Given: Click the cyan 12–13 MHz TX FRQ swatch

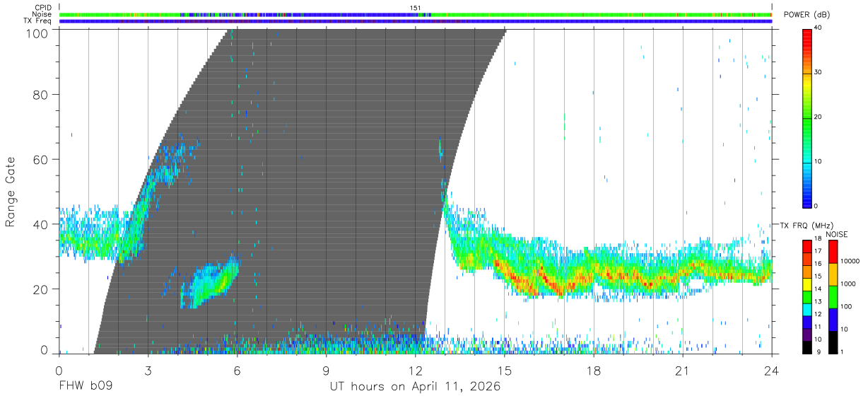Looking at the screenshot, I should click(807, 309).
